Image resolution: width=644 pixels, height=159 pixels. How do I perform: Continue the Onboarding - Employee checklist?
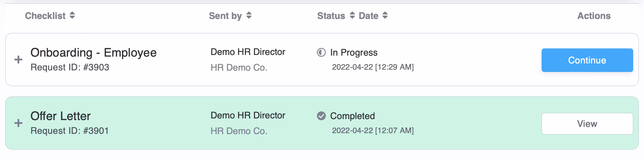click(587, 60)
